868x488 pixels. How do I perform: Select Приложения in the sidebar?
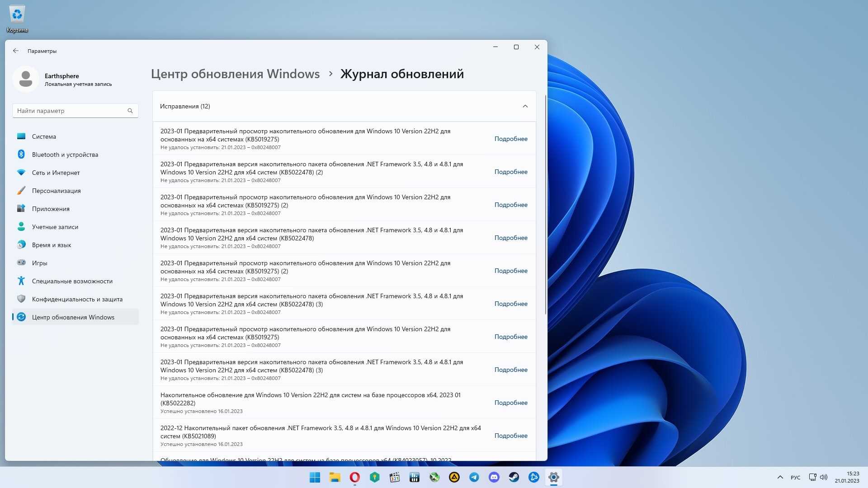click(x=75, y=209)
